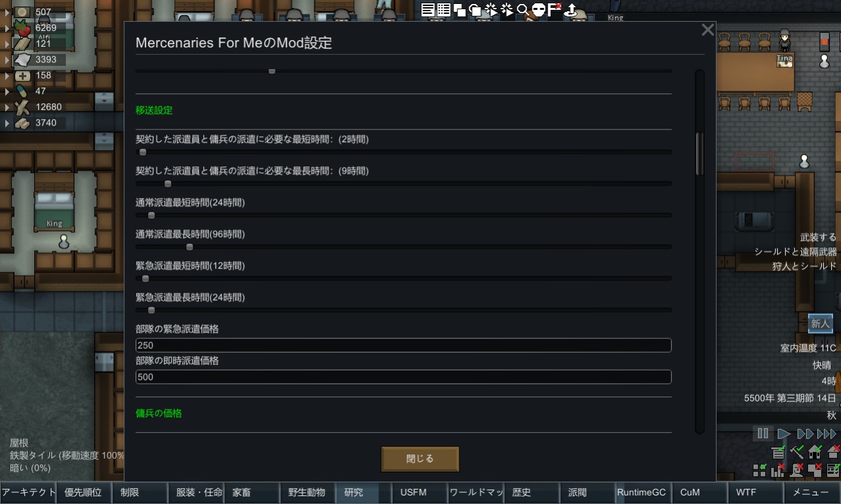
Task: Expand the resource category showing 507
Action: 7,13
